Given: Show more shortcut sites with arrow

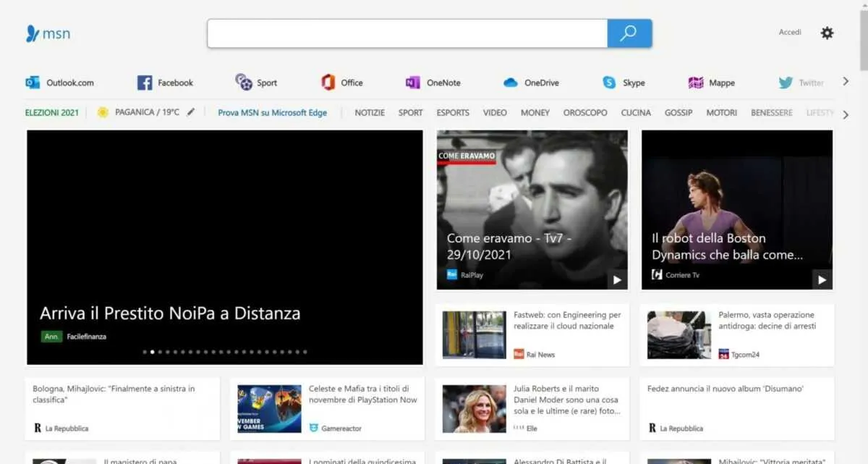Looking at the screenshot, I should [x=846, y=82].
